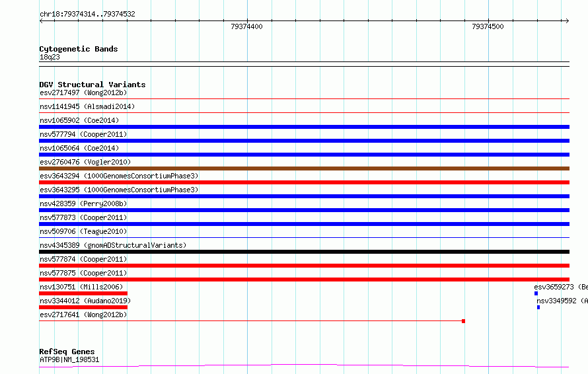588x374 pixels.
Task: Select the Cytogenetic Bands track heading
Action: tap(79, 49)
